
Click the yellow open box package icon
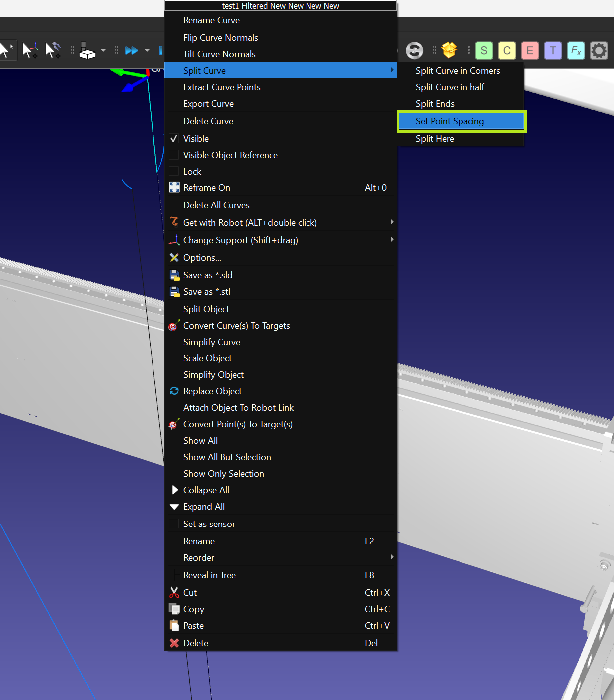click(x=449, y=50)
